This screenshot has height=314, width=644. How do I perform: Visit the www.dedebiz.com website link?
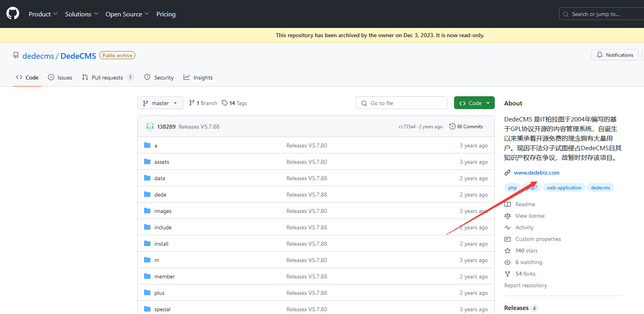click(x=537, y=173)
